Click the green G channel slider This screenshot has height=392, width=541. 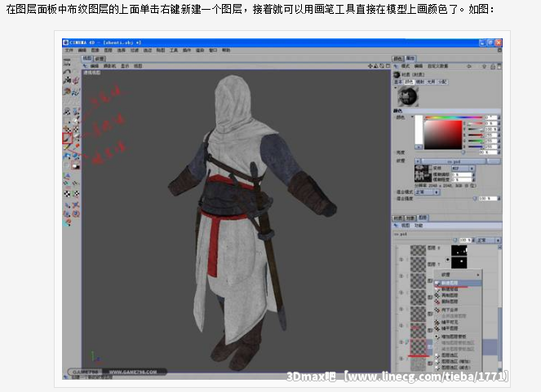pos(476,141)
